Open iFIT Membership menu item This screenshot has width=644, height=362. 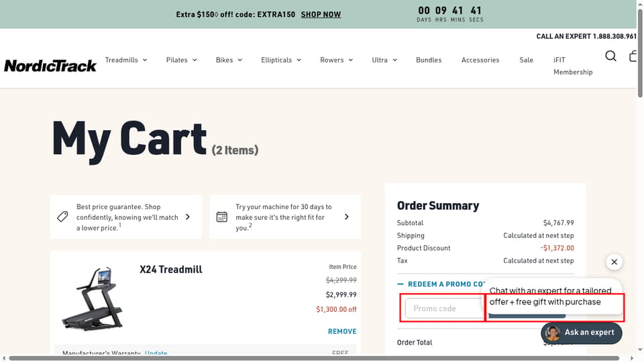pyautogui.click(x=573, y=66)
